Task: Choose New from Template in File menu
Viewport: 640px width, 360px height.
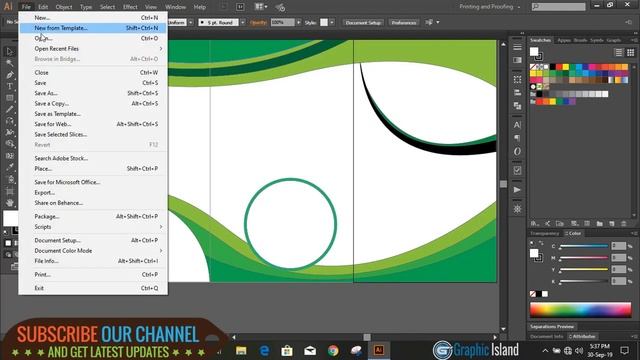Action: tap(93, 28)
